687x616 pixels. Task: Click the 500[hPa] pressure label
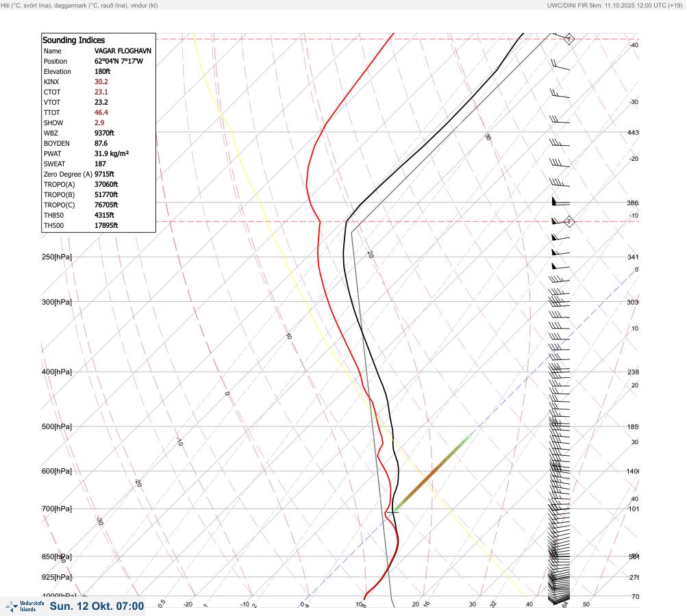pos(57,426)
